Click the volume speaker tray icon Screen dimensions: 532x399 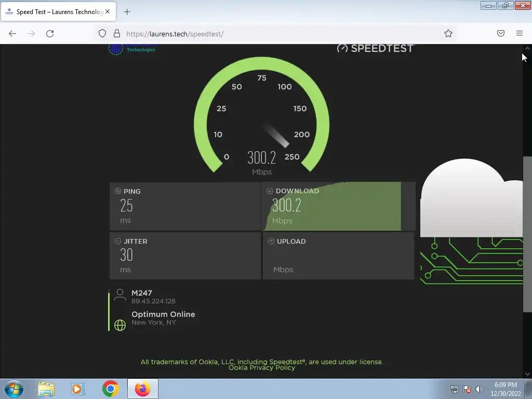click(x=479, y=389)
